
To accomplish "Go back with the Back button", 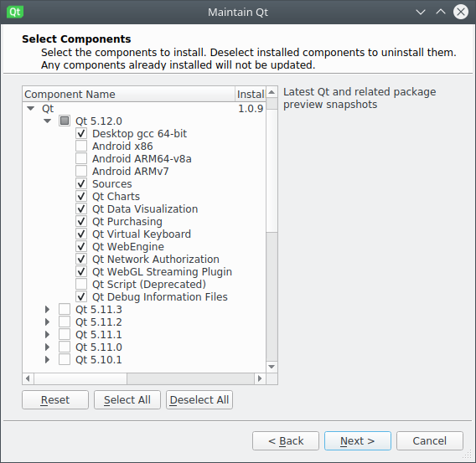I will 286,440.
